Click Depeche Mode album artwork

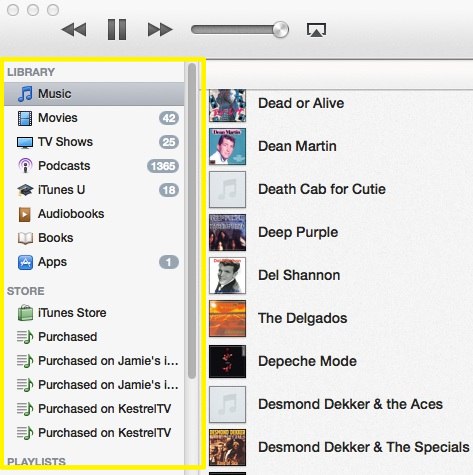[x=227, y=362]
